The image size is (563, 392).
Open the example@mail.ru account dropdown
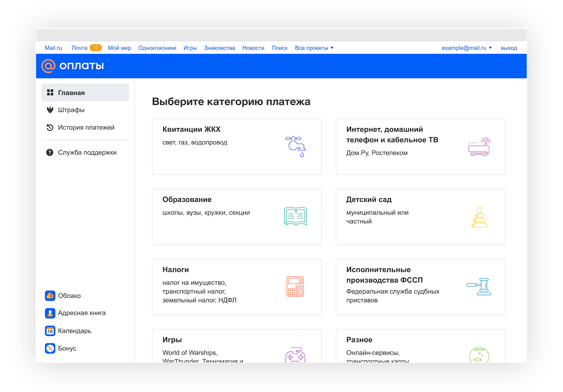click(465, 48)
